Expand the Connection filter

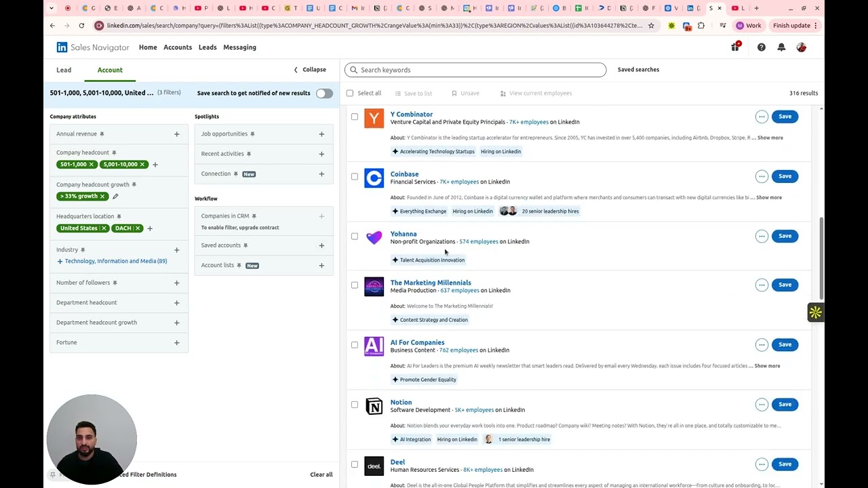click(321, 174)
